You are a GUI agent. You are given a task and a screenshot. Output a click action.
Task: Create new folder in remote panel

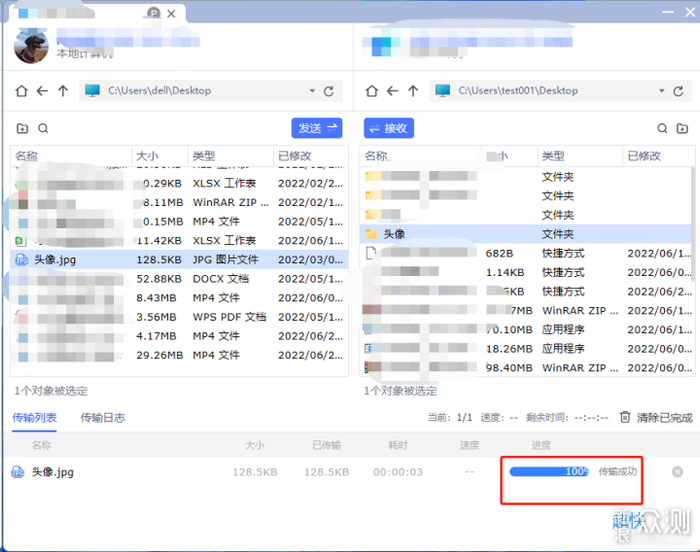(x=683, y=129)
